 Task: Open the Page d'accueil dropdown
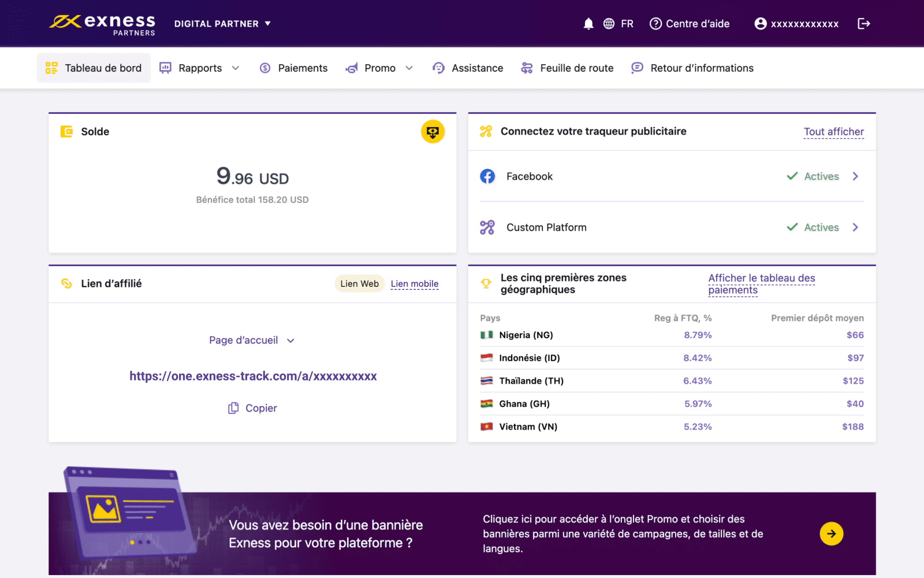252,340
